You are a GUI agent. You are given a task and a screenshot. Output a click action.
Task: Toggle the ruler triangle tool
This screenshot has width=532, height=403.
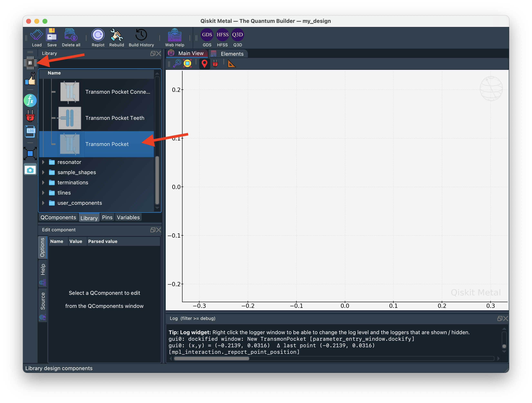tap(231, 64)
